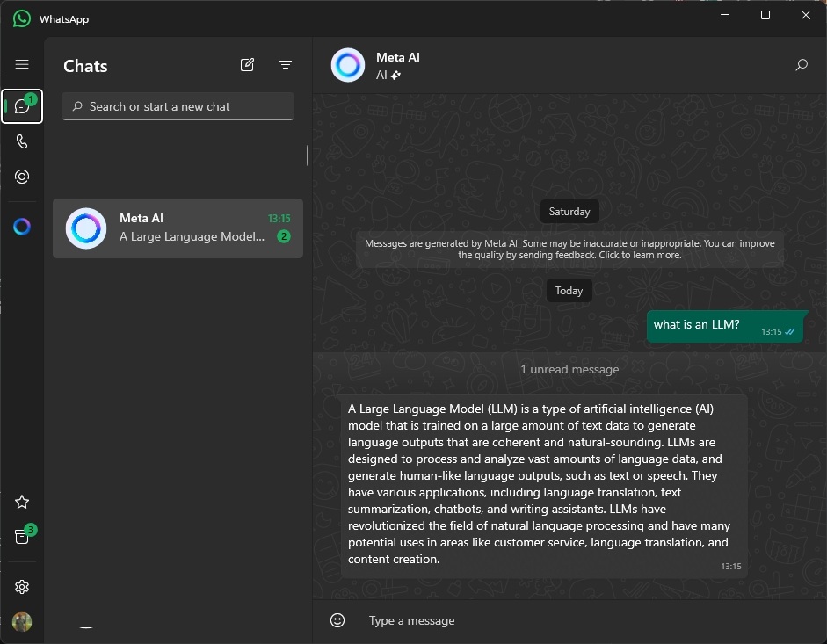Open the Settings gear icon
827x644 pixels.
[22, 587]
